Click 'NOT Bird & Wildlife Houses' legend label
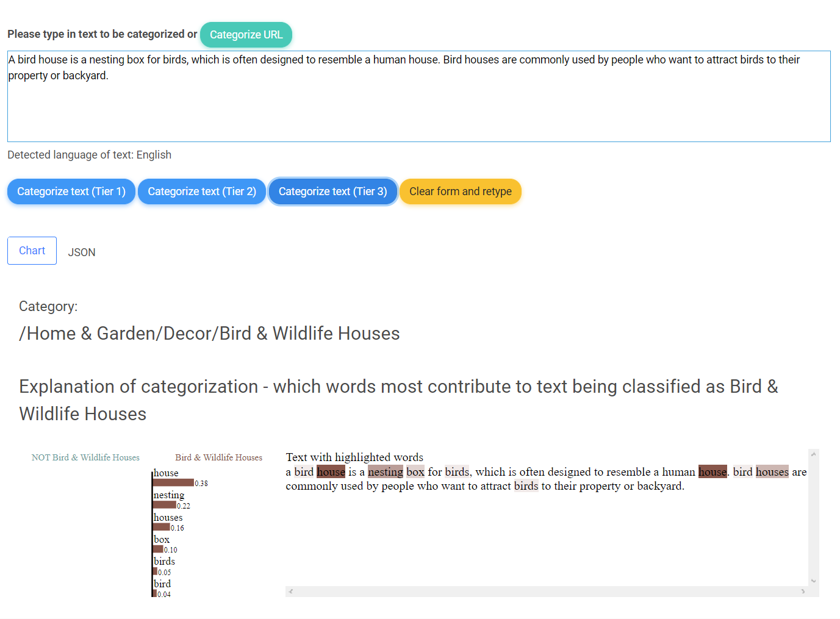This screenshot has width=840, height=619. click(x=85, y=457)
